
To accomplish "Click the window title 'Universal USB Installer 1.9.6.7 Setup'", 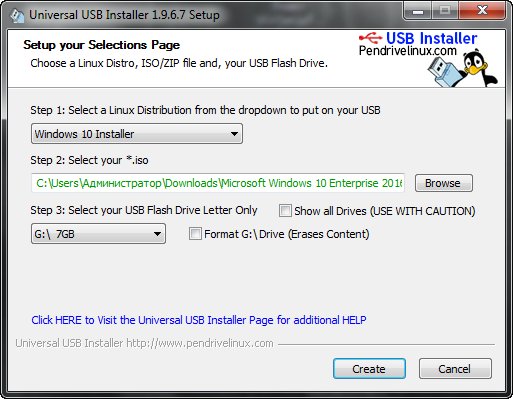I will click(x=124, y=15).
